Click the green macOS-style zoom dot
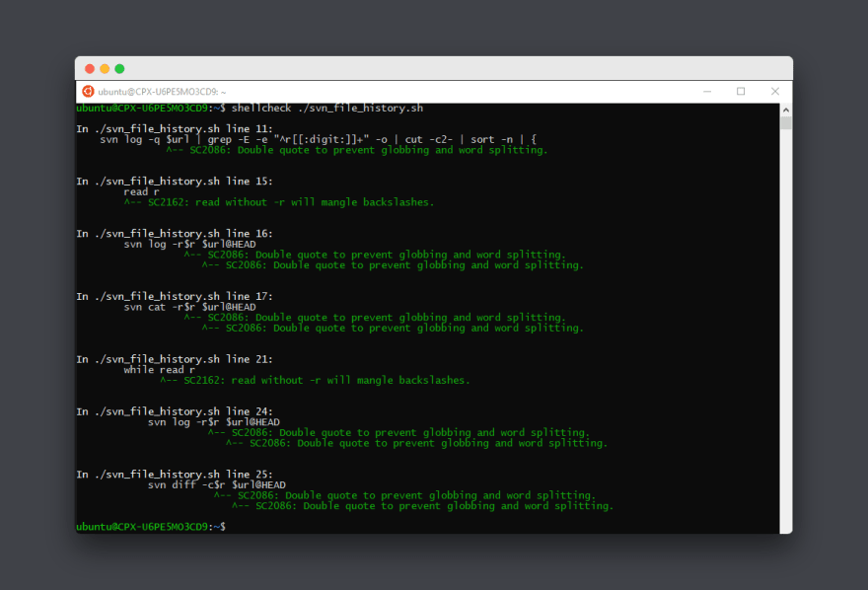The image size is (868, 590). coord(119,69)
